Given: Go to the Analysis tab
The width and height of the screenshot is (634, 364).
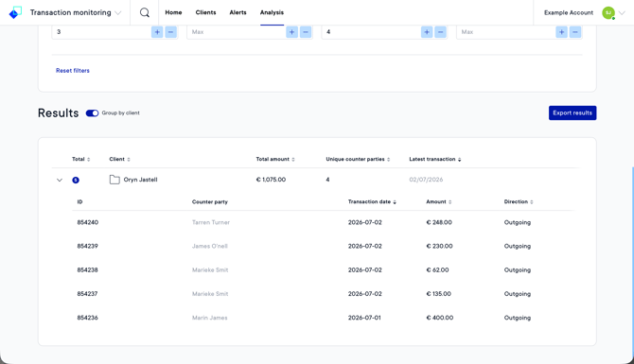Looking at the screenshot, I should [272, 12].
